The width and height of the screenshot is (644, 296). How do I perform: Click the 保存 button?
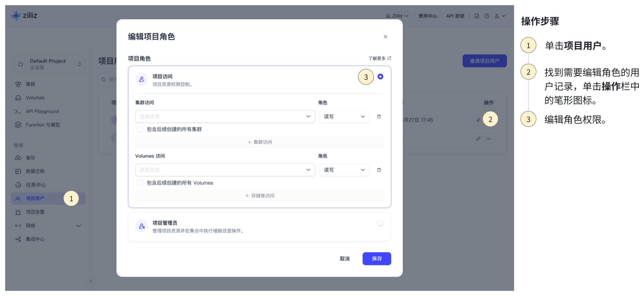376,258
